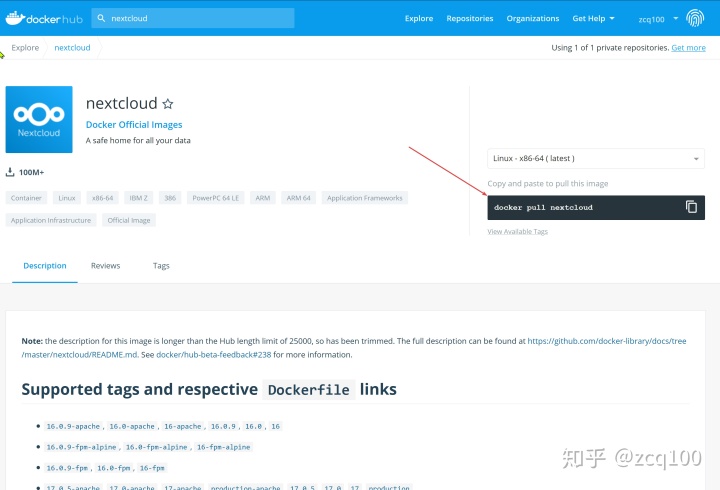Follow the Get more link
The width and height of the screenshot is (720, 490).
click(688, 48)
